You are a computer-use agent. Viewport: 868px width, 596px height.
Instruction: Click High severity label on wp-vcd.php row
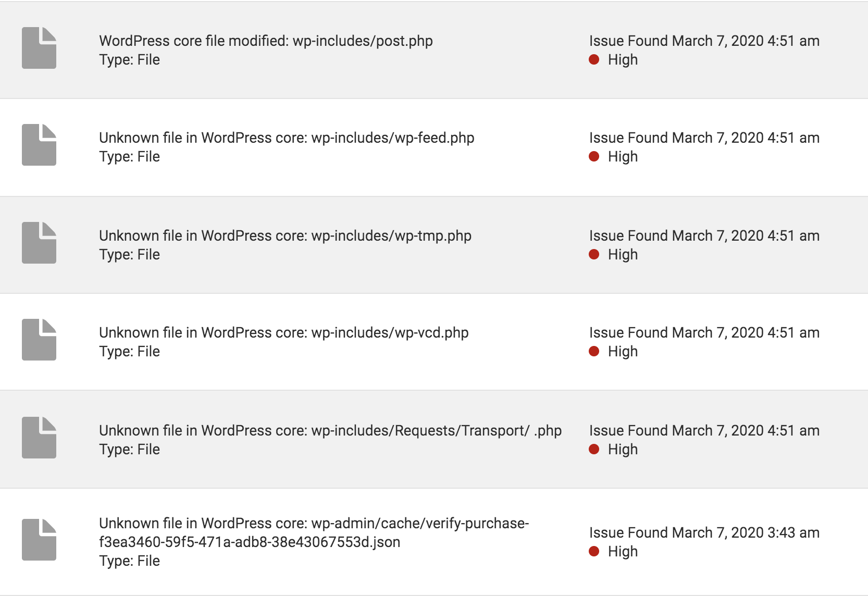pyautogui.click(x=623, y=351)
